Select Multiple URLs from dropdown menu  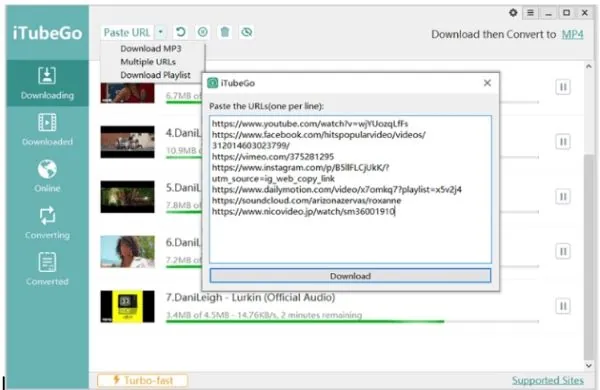(x=148, y=62)
